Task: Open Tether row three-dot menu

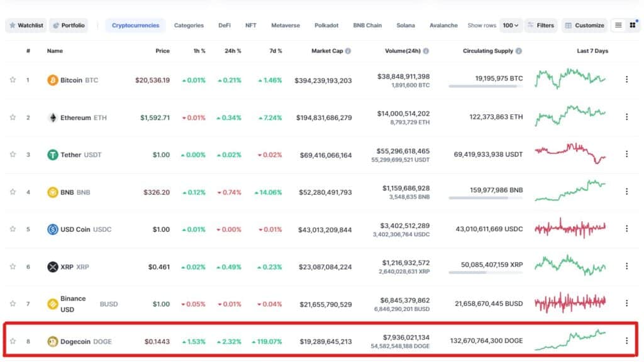Action: [x=626, y=153]
